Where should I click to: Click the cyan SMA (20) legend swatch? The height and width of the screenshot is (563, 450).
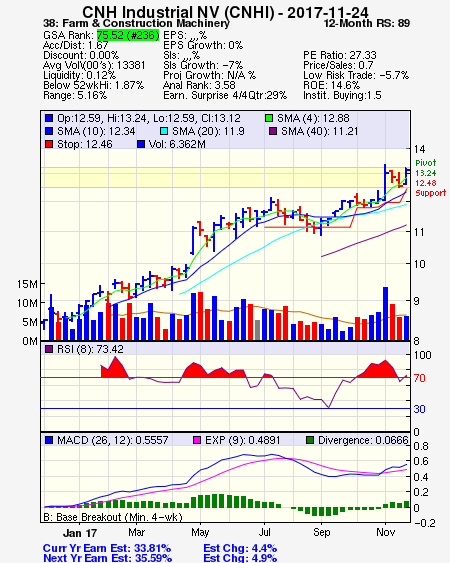click(164, 131)
